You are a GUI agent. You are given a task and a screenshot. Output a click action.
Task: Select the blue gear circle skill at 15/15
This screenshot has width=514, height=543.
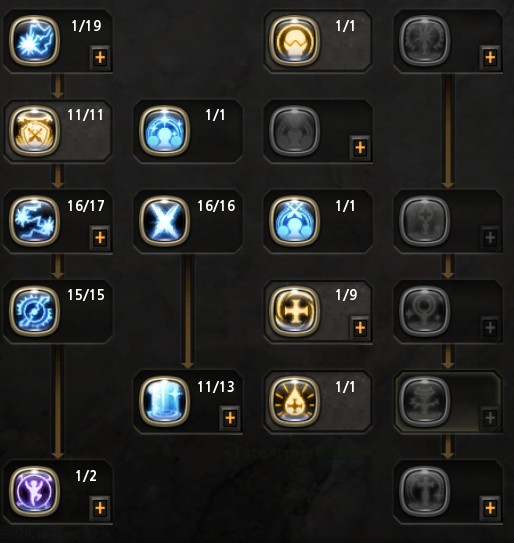pyautogui.click(x=34, y=311)
